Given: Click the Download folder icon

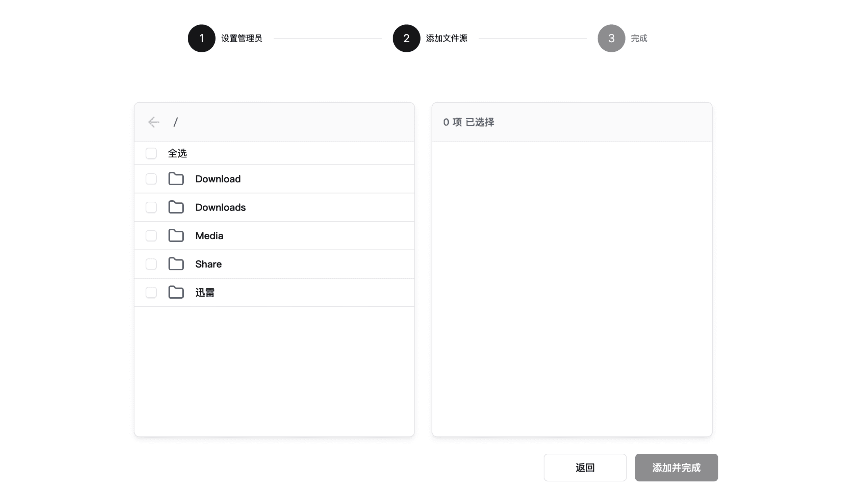Looking at the screenshot, I should [176, 179].
